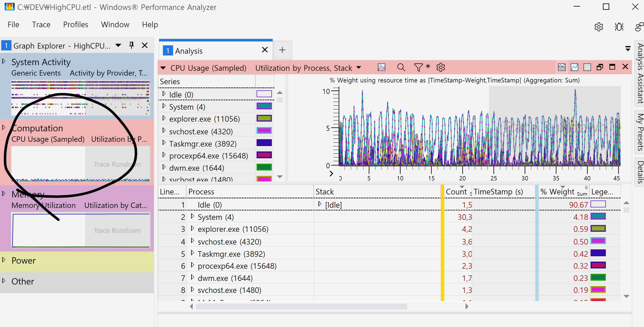Toggle System (4) series legend color box
The width and height of the screenshot is (644, 327).
coord(264,106)
